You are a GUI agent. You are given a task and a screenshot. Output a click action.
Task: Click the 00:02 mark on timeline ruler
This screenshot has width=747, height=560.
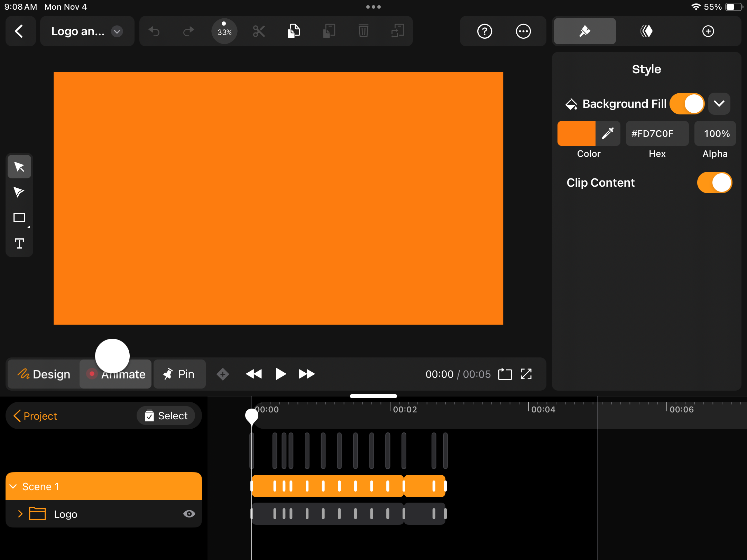405,409
